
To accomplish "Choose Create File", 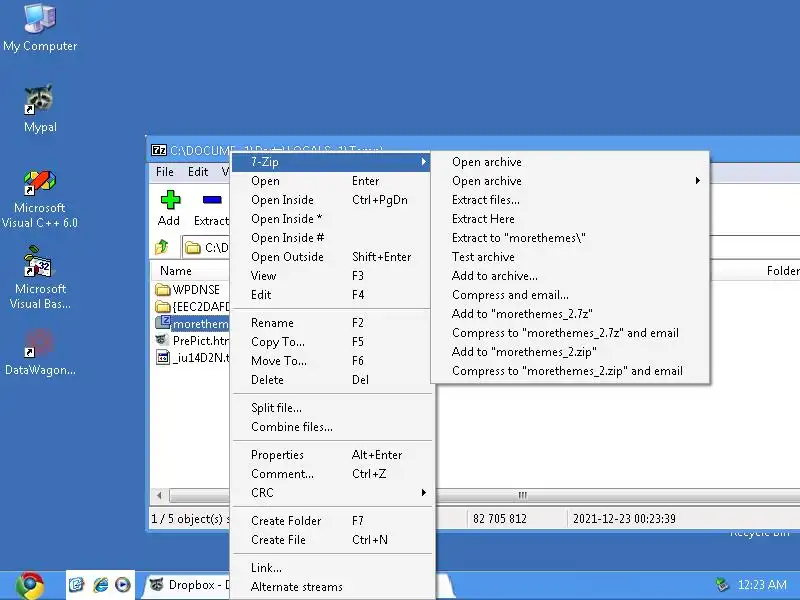I will pyautogui.click(x=331, y=539).
